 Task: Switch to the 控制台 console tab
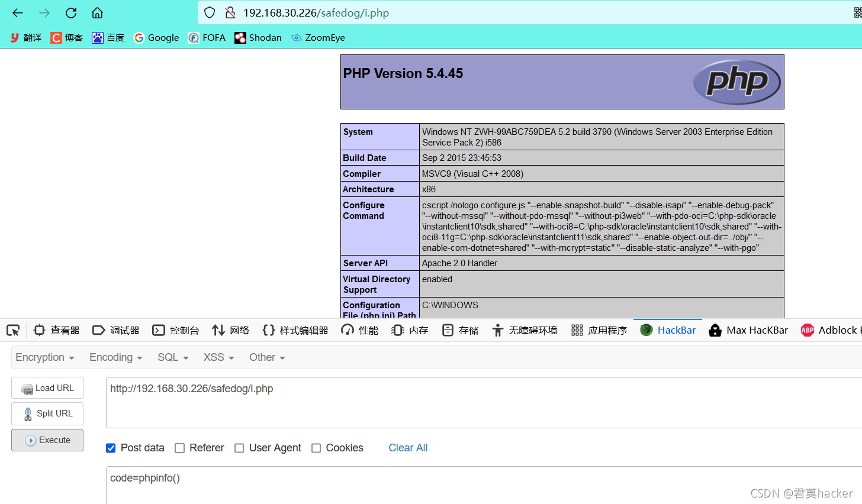tap(176, 330)
